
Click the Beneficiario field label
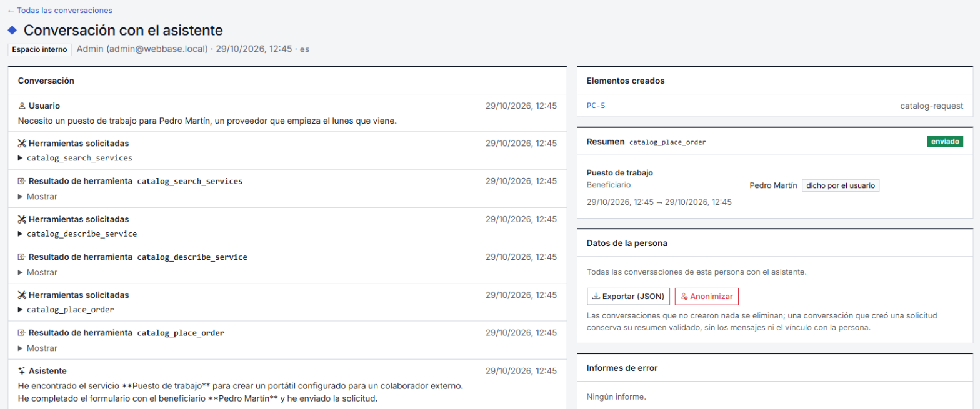[x=609, y=185]
